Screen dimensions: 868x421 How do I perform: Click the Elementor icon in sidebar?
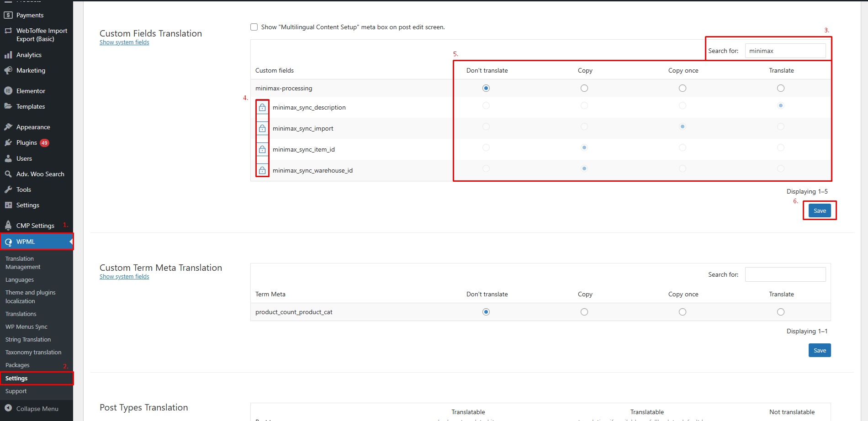[x=8, y=91]
